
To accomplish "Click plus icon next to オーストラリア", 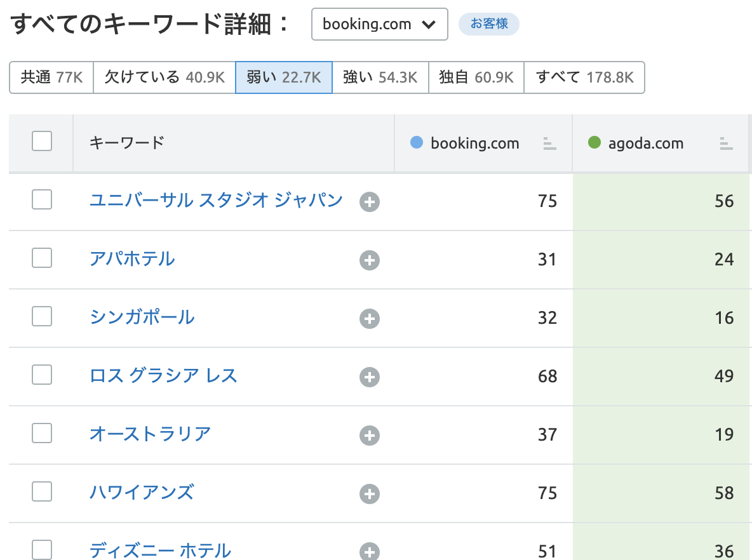I will point(369,436).
